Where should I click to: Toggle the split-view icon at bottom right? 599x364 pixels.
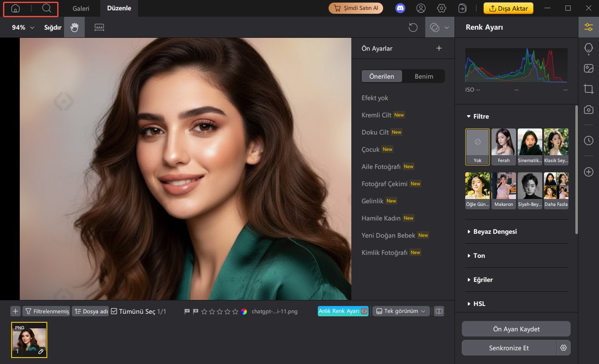[438, 311]
